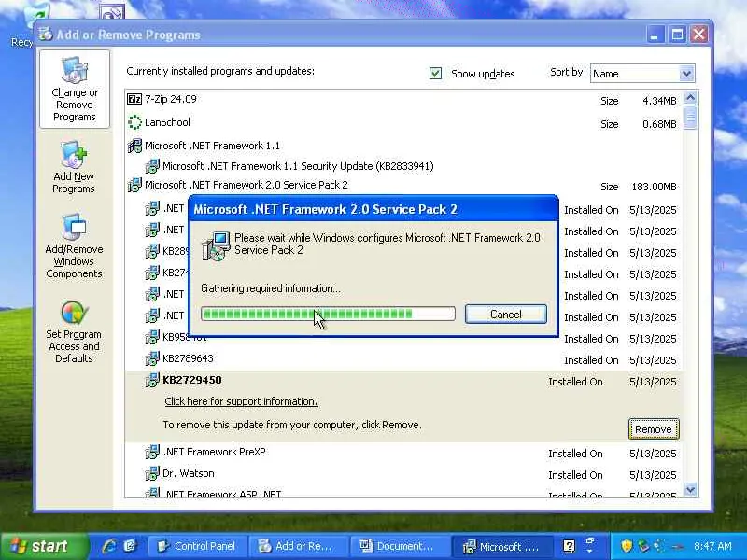Click the Add or Remove Programs title icon
Screen dimensions: 747x560
click(x=45, y=35)
